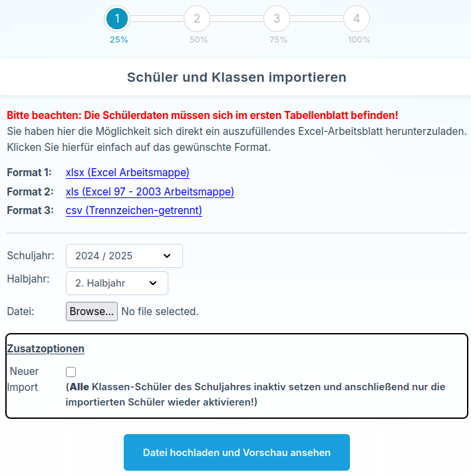Open the Schuljahr dropdown
471x476 pixels.
pyautogui.click(x=124, y=256)
